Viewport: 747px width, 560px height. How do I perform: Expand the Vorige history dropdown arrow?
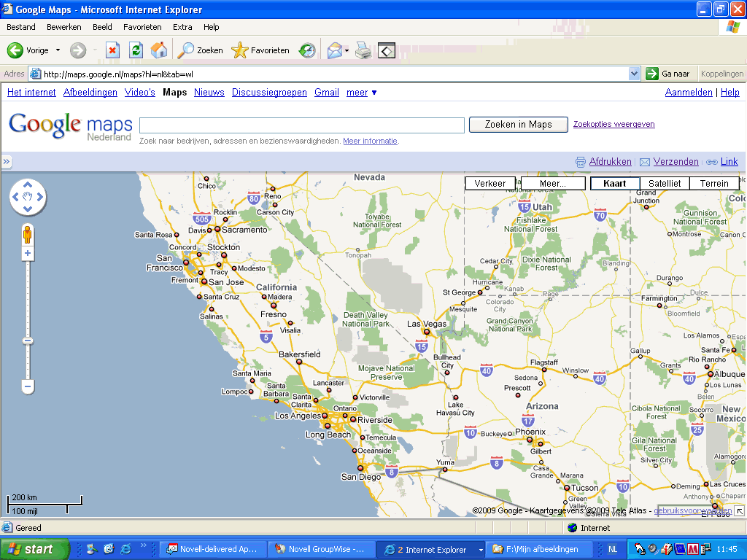point(58,50)
